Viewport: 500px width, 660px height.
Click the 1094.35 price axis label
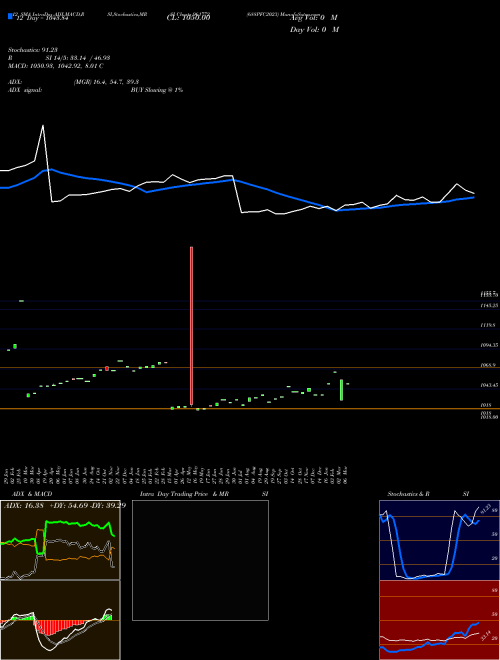490,345
